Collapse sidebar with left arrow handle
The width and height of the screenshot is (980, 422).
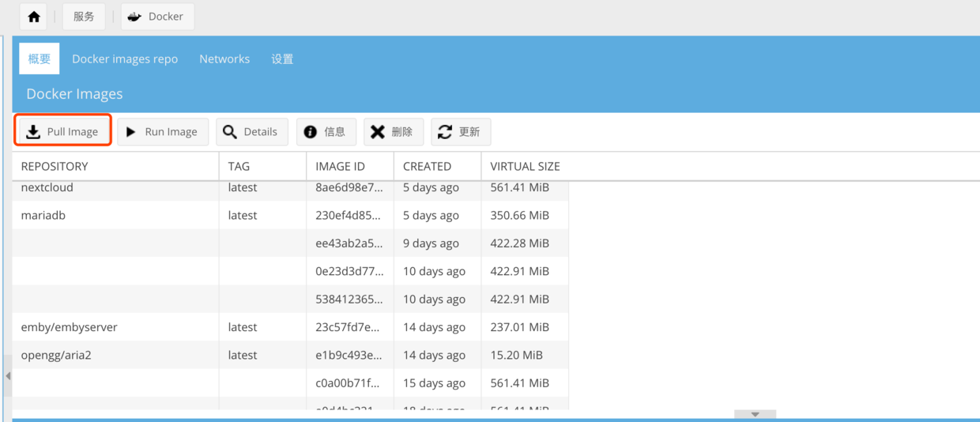(x=7, y=376)
